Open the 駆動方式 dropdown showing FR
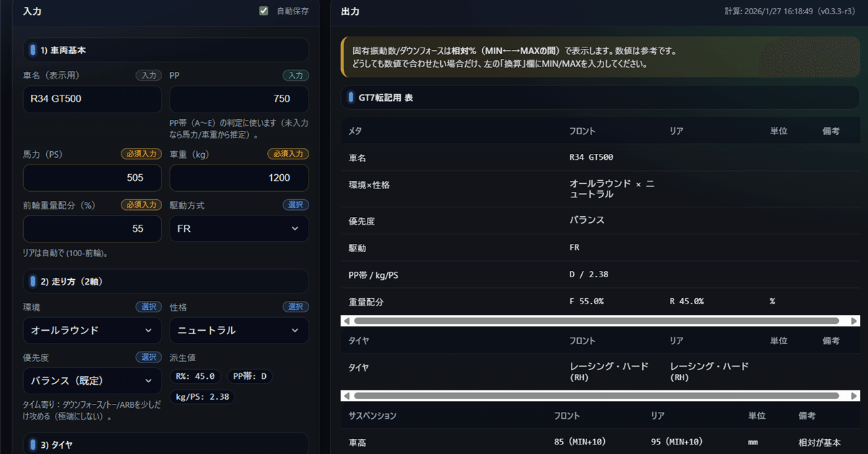The width and height of the screenshot is (868, 454). (x=239, y=228)
